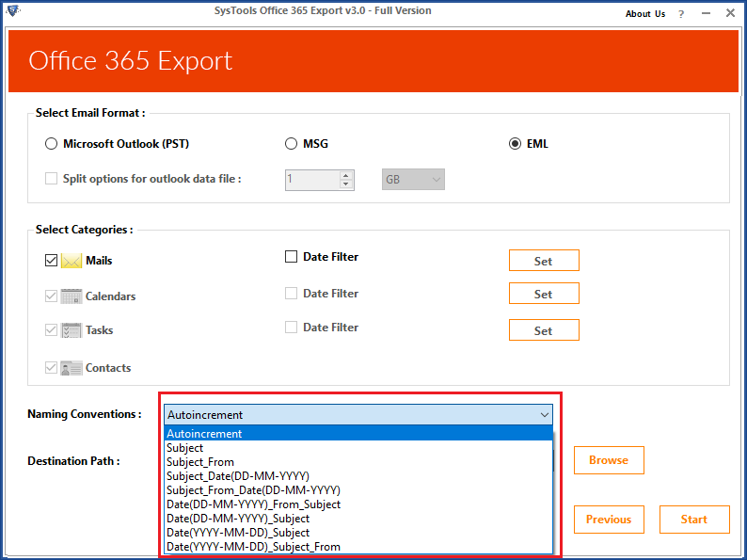Choose Autoincrement naming option
Image resolution: width=747 pixels, height=560 pixels.
click(x=358, y=434)
